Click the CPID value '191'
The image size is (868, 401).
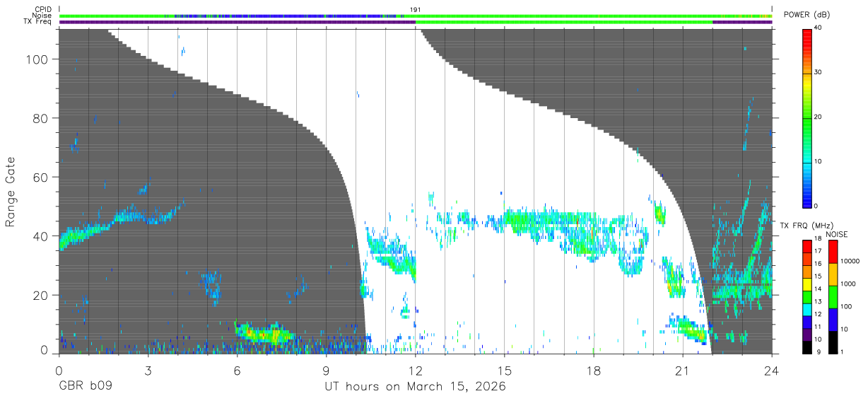pos(415,9)
